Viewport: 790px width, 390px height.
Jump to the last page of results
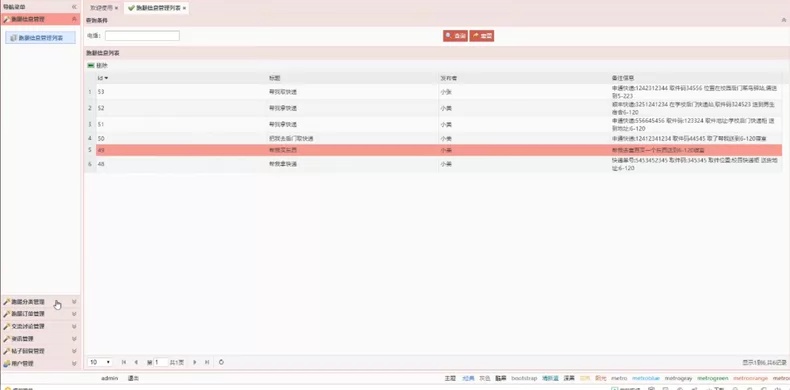click(207, 362)
